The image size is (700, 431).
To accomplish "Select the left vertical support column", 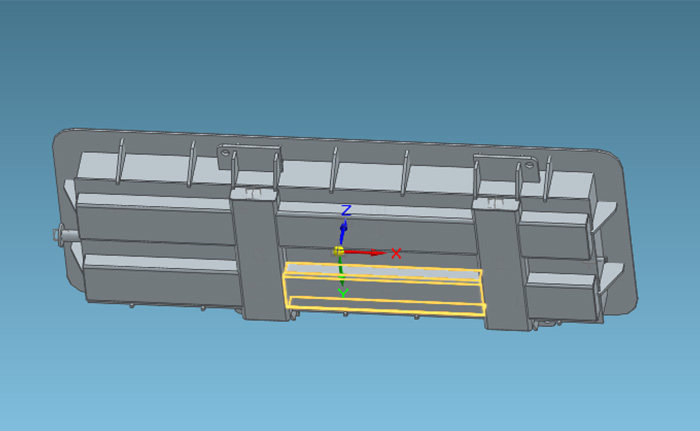I will pyautogui.click(x=257, y=255).
